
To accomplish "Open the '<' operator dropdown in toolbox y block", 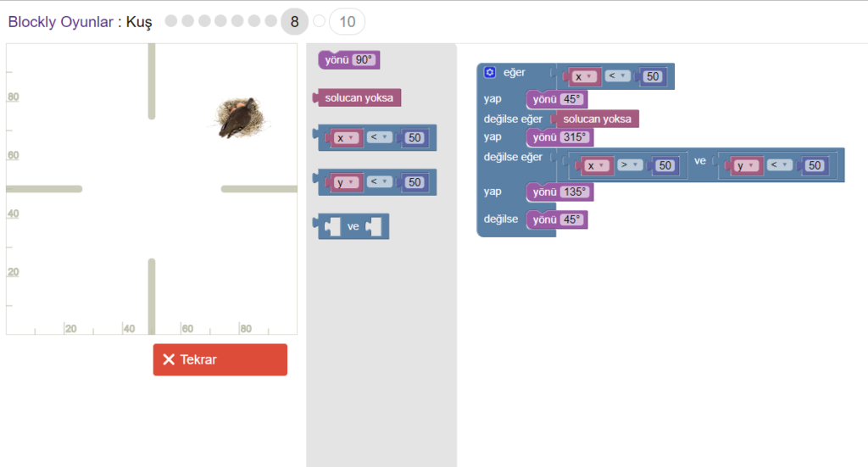I will 379,182.
